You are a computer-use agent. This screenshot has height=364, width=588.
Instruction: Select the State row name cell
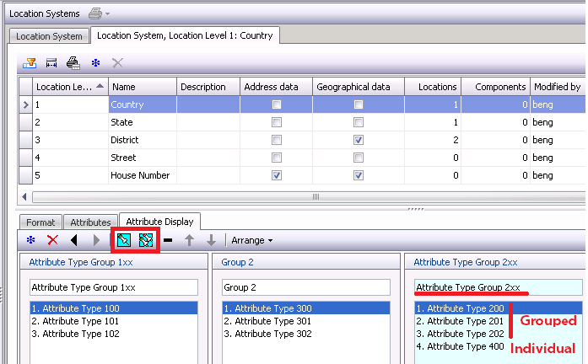pyautogui.click(x=143, y=122)
